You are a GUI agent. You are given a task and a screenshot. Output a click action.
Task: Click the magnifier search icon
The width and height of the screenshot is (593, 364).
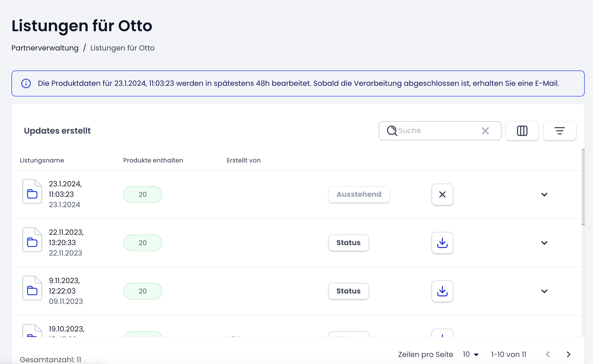[x=392, y=131]
